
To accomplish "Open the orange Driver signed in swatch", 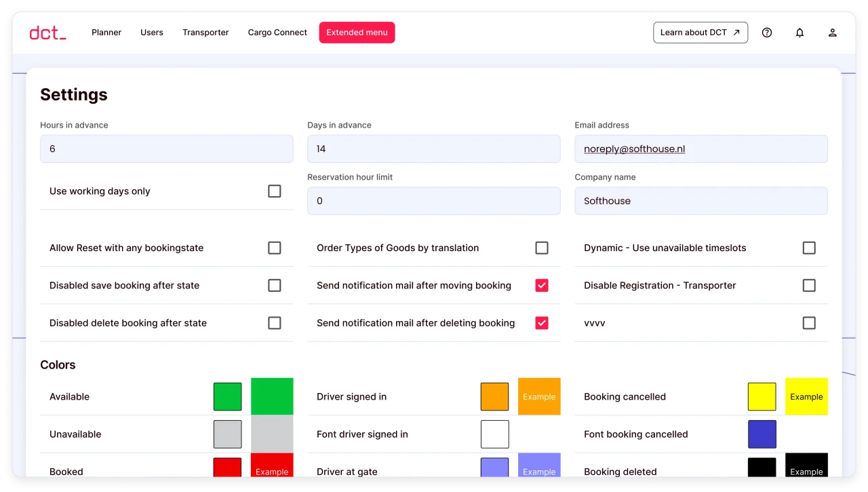I will pos(494,397).
